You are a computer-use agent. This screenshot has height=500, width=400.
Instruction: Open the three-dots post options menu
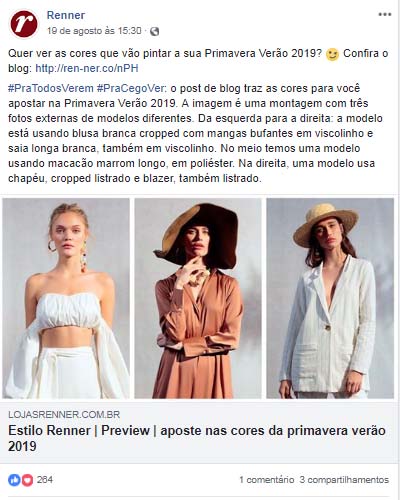coord(385,15)
